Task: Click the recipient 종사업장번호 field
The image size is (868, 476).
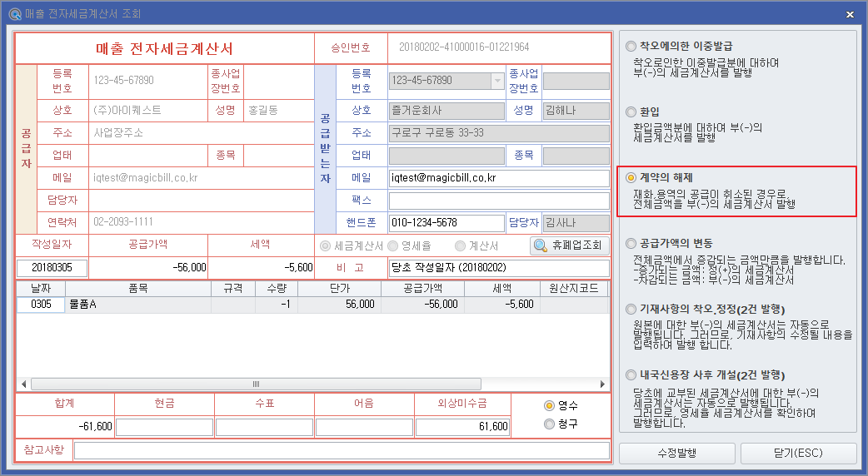Action: click(x=576, y=81)
